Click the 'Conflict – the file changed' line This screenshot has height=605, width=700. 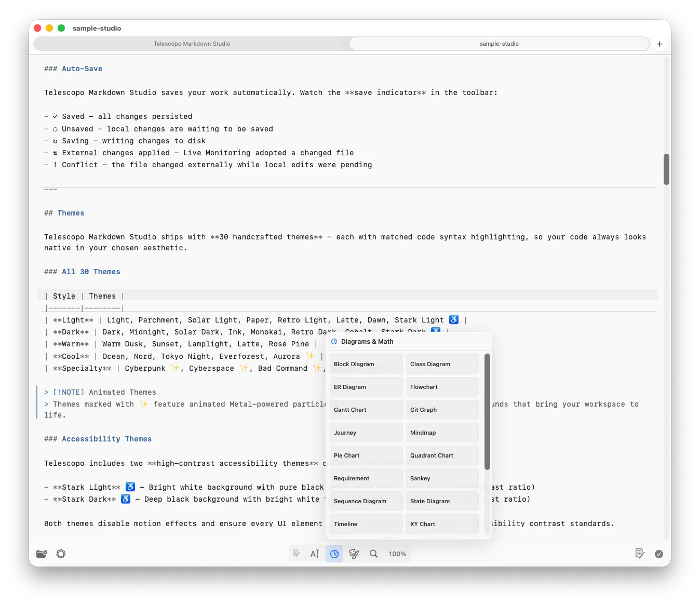[x=208, y=165]
